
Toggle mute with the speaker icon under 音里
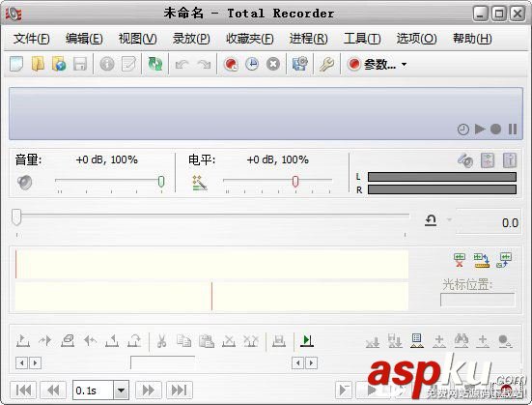[x=24, y=183]
